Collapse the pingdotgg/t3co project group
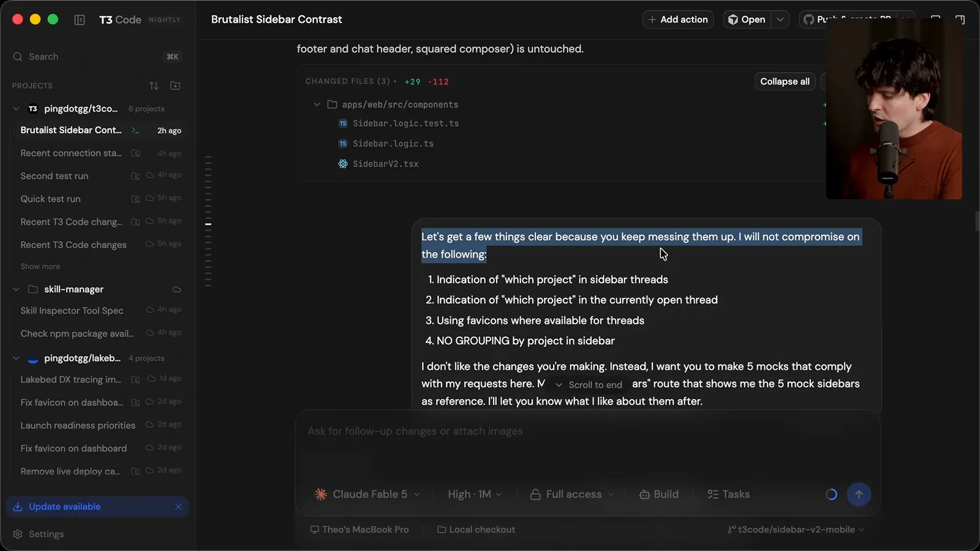 click(x=17, y=108)
